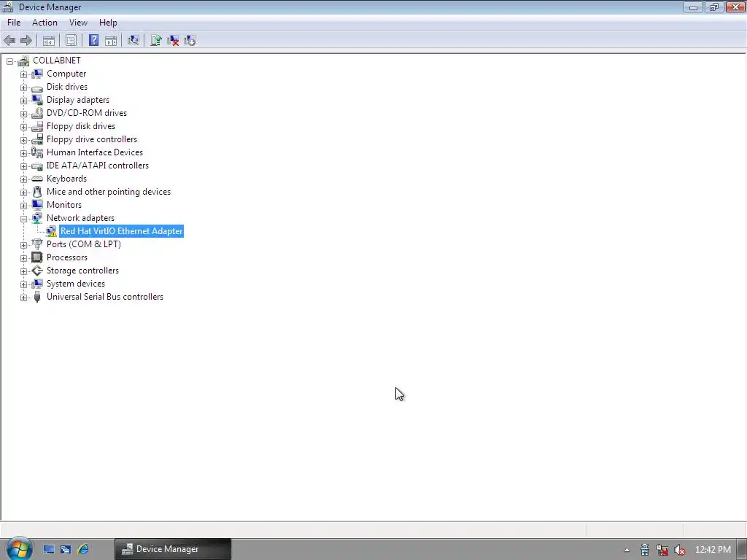The height and width of the screenshot is (560, 747).
Task: Click the DVD/CD-ROM drives disc icon
Action: pos(37,113)
